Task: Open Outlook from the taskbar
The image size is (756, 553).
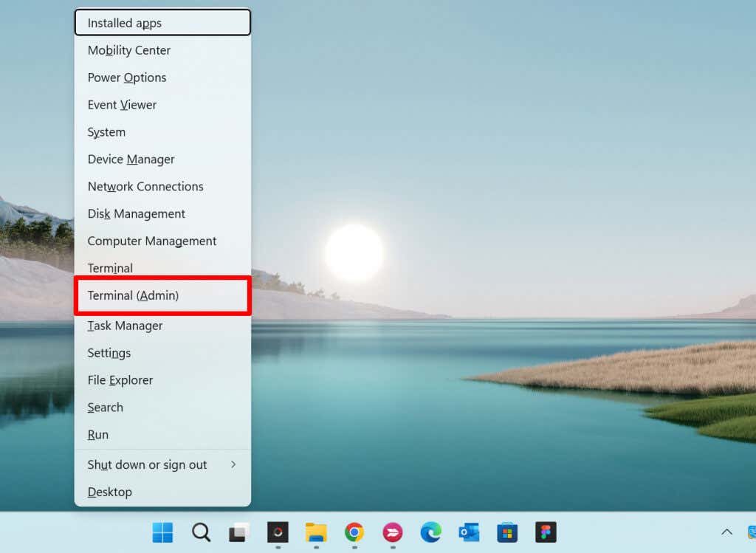Action: (469, 532)
